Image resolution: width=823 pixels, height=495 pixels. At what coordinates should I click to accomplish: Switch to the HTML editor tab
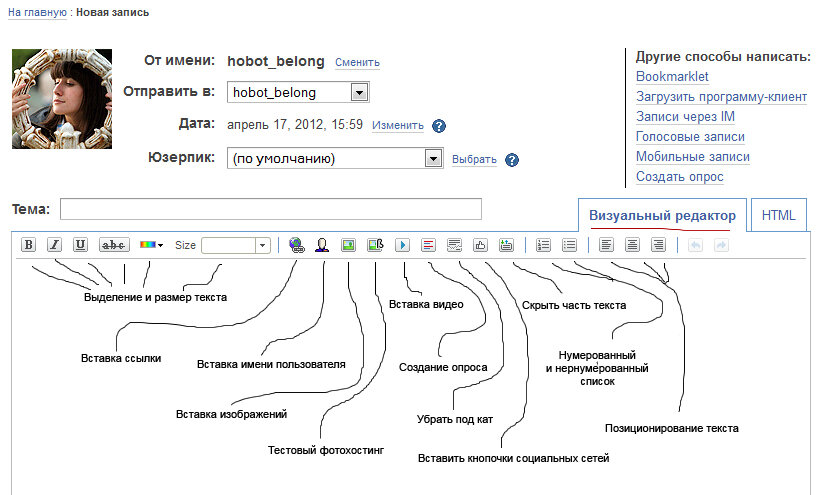tap(778, 215)
